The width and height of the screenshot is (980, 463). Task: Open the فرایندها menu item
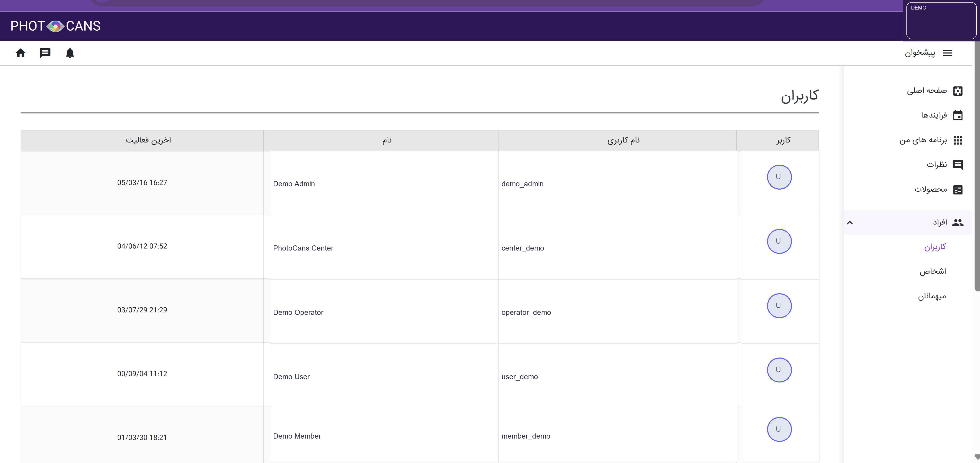[x=934, y=115]
